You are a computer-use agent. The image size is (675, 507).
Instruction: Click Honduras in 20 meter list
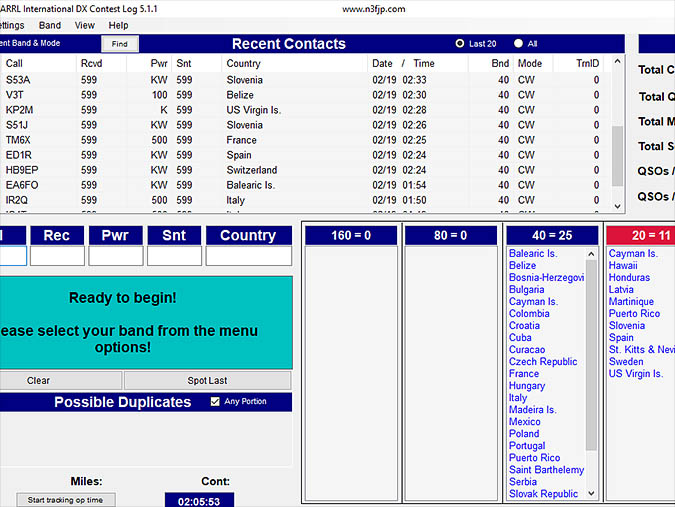[629, 278]
